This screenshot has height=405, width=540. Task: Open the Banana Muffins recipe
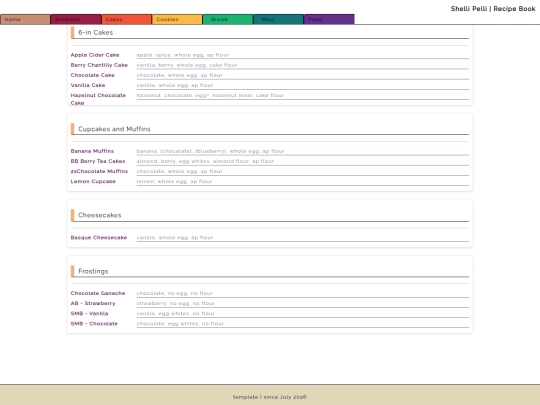tap(92, 151)
